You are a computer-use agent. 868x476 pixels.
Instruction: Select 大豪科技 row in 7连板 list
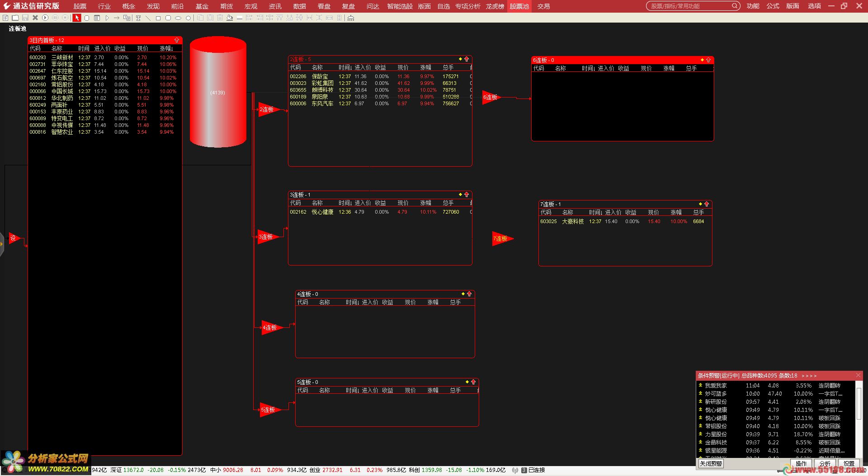point(625,221)
